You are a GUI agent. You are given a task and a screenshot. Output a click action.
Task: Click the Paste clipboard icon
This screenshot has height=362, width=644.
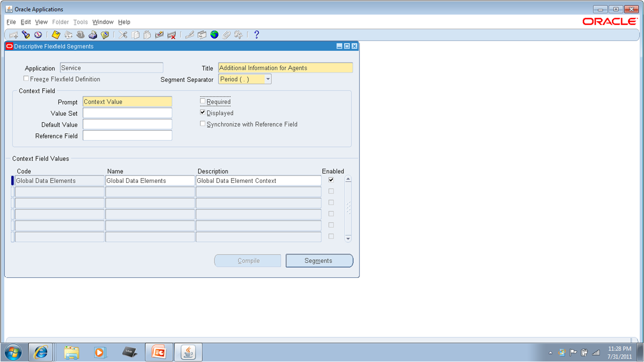[147, 35]
